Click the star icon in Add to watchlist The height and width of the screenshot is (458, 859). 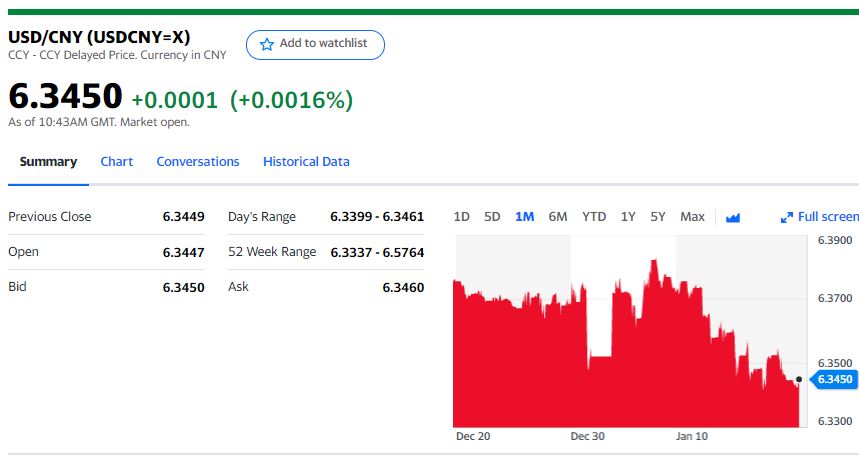pyautogui.click(x=267, y=44)
